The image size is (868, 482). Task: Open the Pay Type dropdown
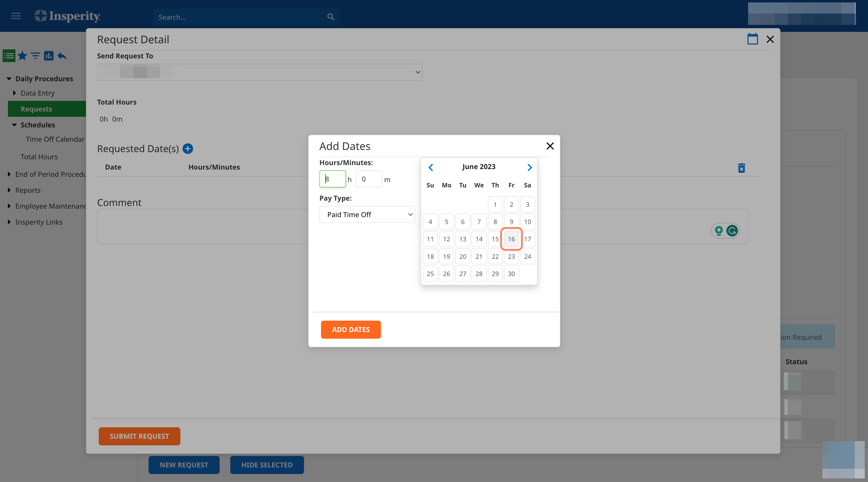[x=367, y=214]
